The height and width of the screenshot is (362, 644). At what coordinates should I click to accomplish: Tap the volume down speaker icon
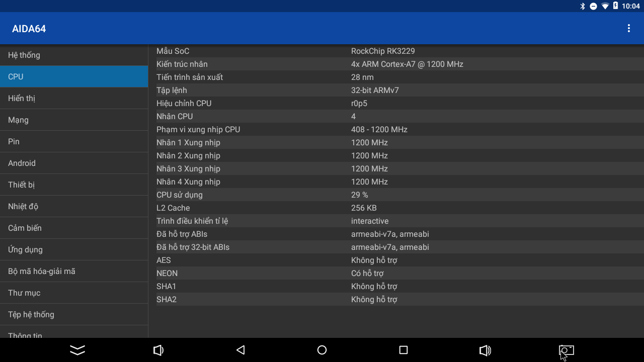[158, 350]
